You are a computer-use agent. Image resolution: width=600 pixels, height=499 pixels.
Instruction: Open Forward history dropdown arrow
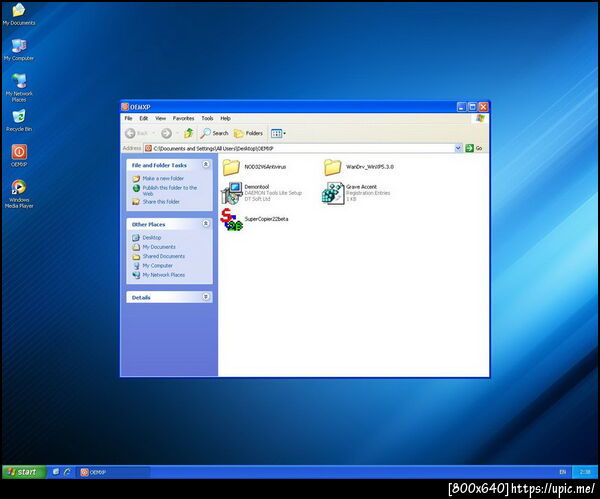[x=177, y=133]
